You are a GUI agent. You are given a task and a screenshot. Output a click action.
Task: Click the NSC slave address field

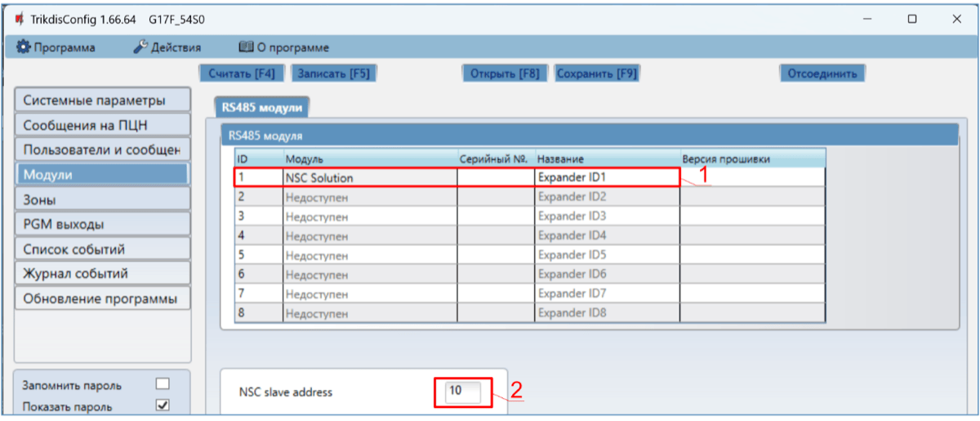pyautogui.click(x=462, y=392)
